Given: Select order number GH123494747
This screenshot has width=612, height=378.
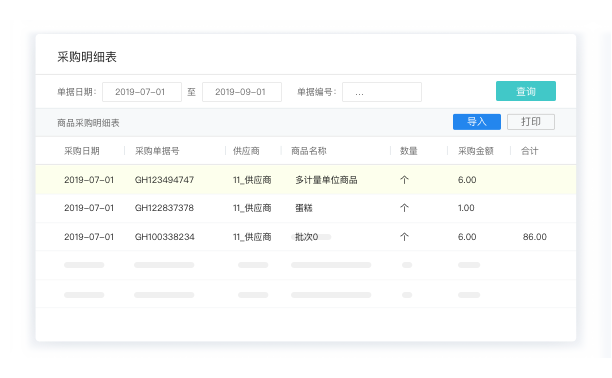Looking at the screenshot, I should [x=164, y=180].
